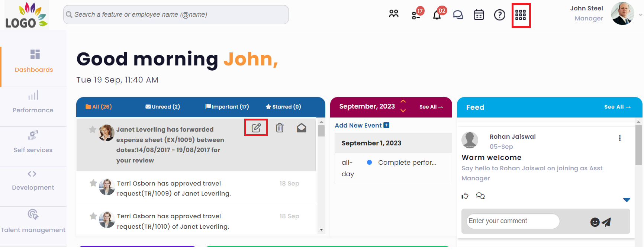Click Add New Event link
Screen dimensions: 644x251
[x=362, y=125]
